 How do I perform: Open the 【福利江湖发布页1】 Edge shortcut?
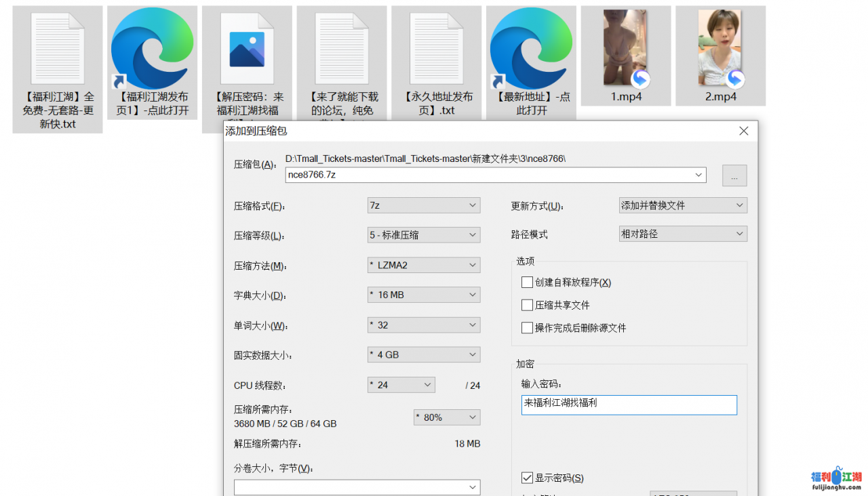(152, 46)
